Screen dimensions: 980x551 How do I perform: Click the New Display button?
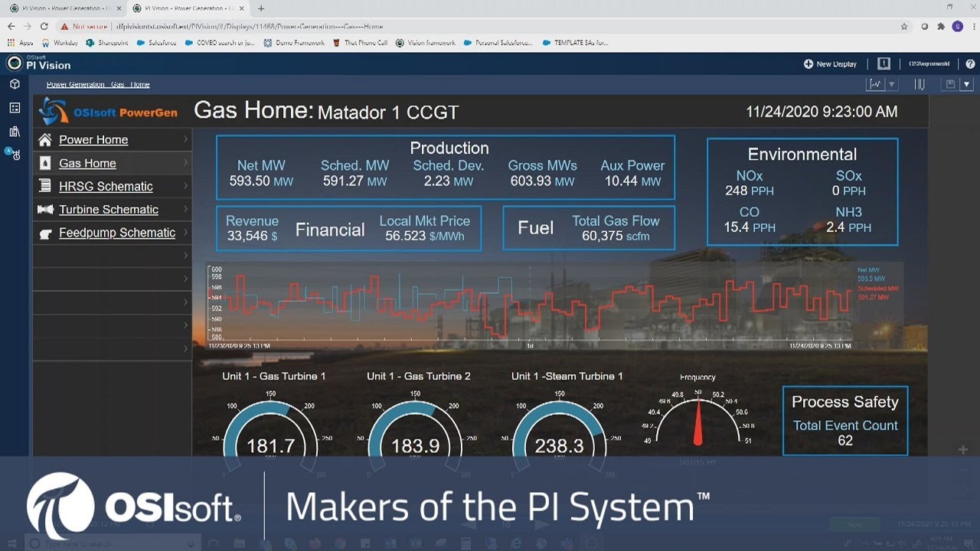[x=830, y=64]
